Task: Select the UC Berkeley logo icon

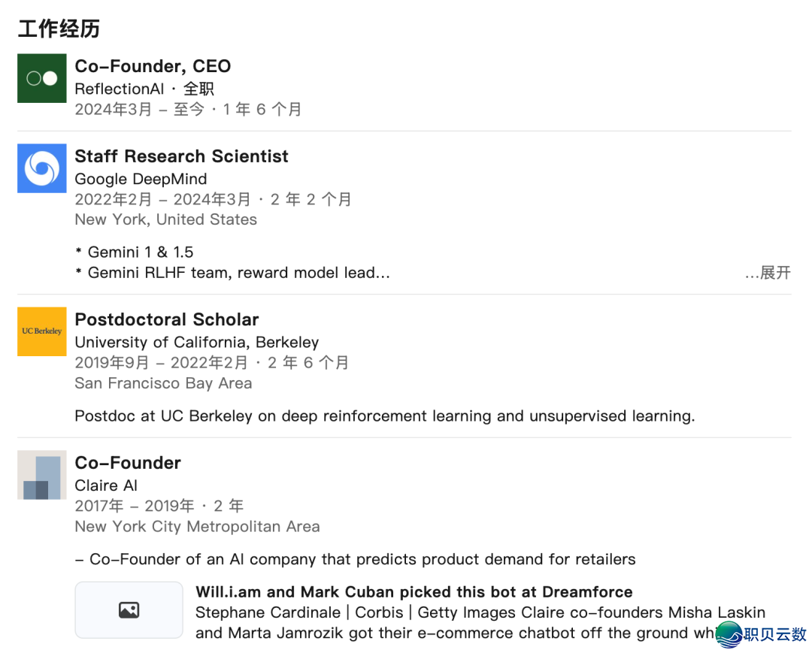Action: pos(42,331)
